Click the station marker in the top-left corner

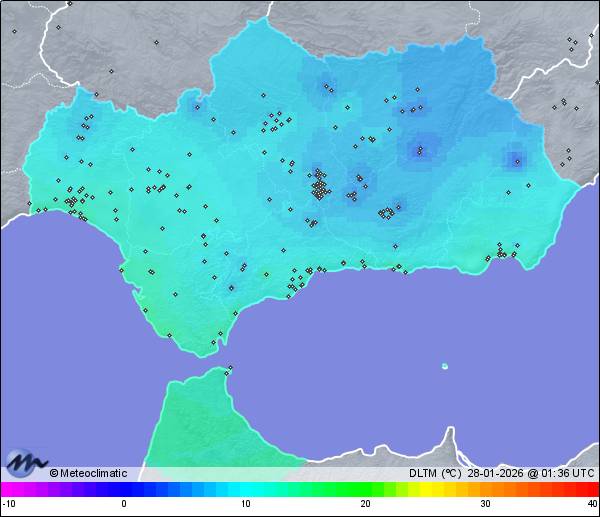pyautogui.click(x=15, y=30)
